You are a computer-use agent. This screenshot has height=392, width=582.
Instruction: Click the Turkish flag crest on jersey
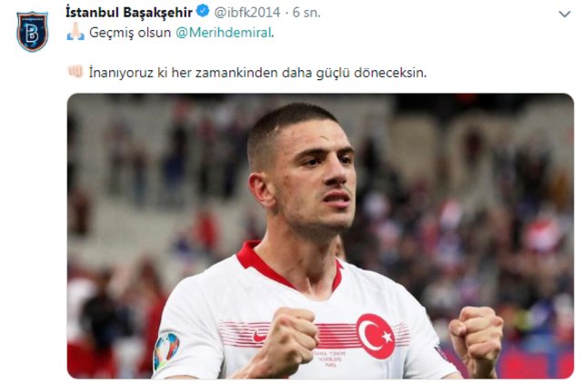[376, 337]
